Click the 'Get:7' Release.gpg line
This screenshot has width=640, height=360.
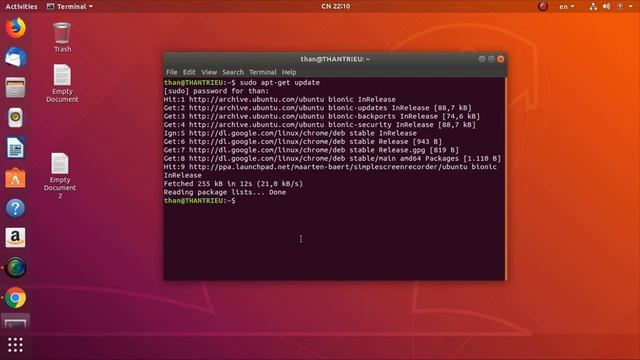(311, 150)
